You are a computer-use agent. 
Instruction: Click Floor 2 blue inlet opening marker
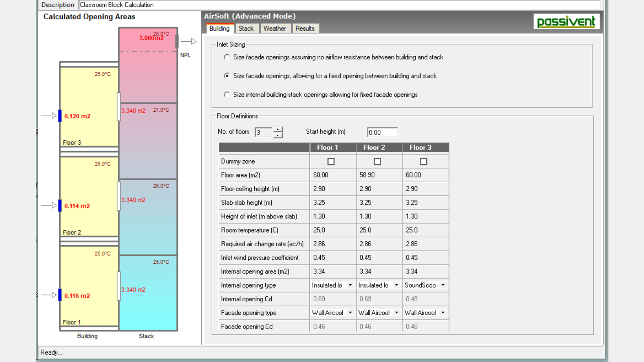coord(60,205)
